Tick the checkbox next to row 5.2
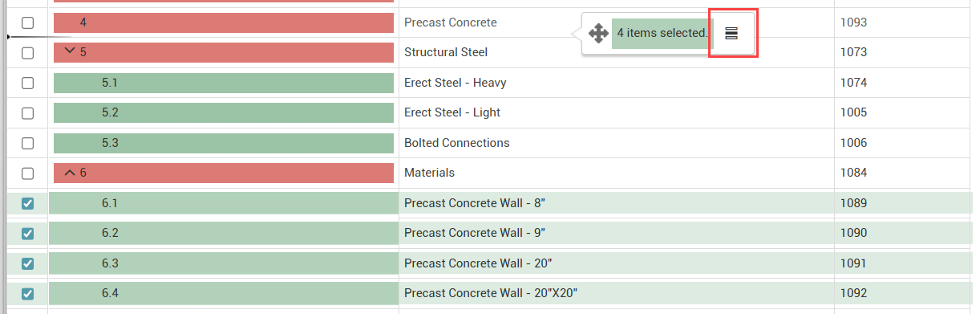Image resolution: width=980 pixels, height=314 pixels. 27,112
